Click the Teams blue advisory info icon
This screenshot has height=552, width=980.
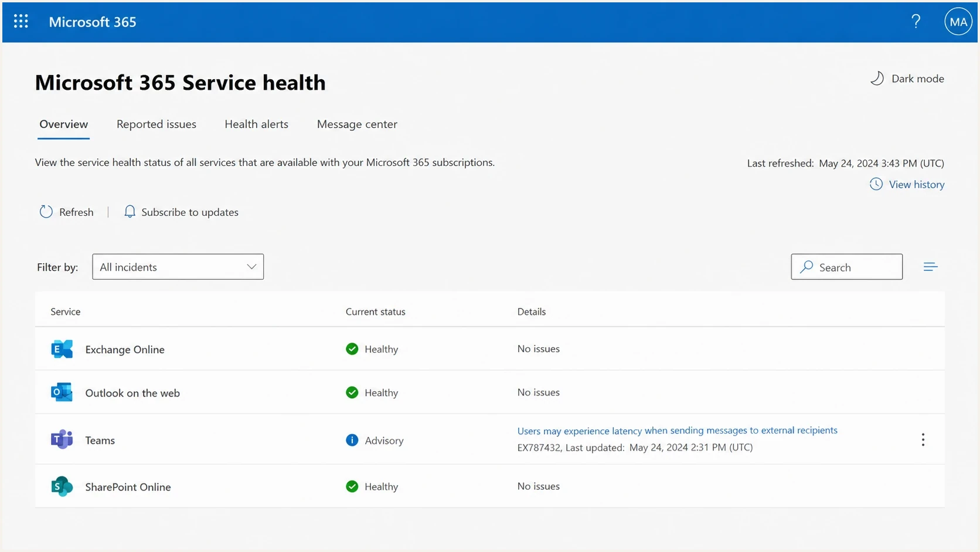[352, 440]
